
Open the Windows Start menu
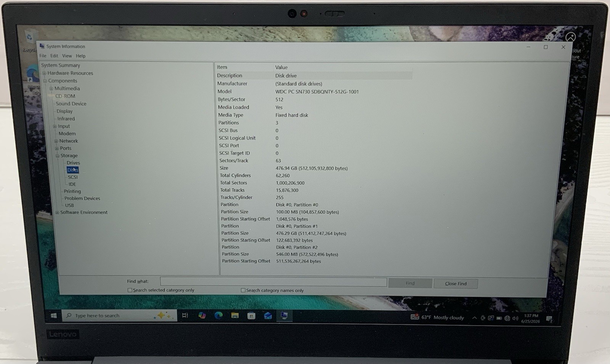[x=54, y=316]
